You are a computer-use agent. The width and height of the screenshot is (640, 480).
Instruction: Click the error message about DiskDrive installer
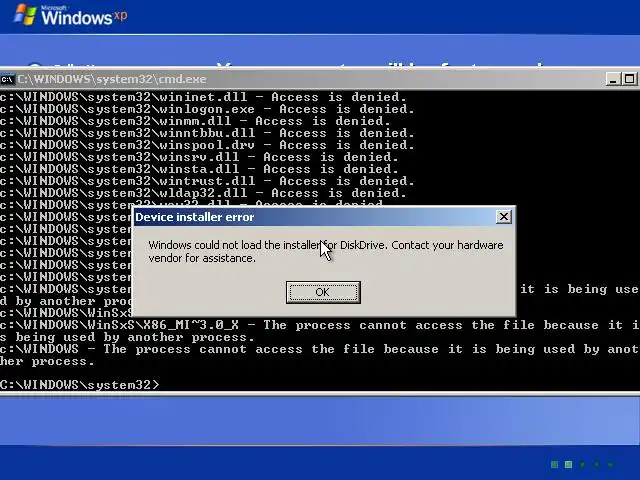pos(326,251)
